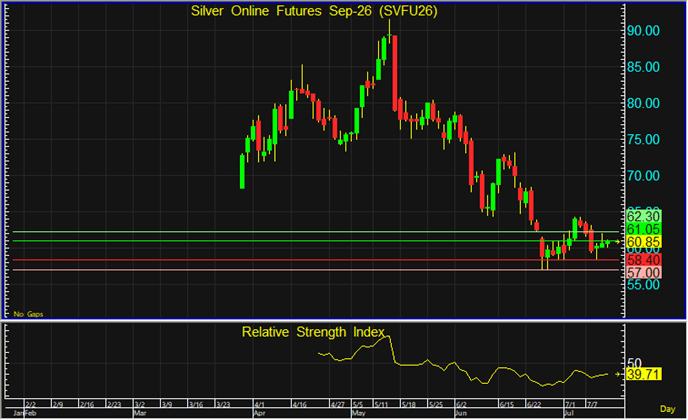Click the 55.00 price axis value
The height and width of the screenshot is (420, 688).
pyautogui.click(x=643, y=285)
